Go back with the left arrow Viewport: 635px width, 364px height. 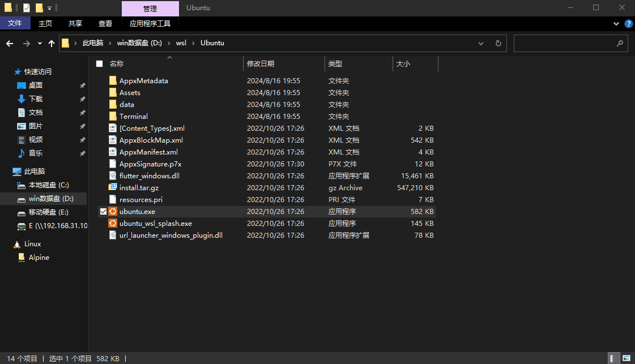tap(10, 44)
